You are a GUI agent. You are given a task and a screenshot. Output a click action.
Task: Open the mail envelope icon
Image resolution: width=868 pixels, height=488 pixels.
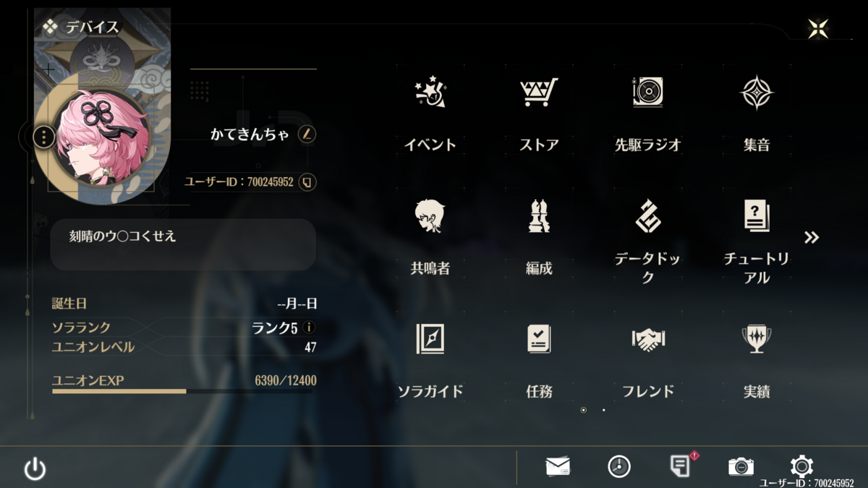pos(558,466)
